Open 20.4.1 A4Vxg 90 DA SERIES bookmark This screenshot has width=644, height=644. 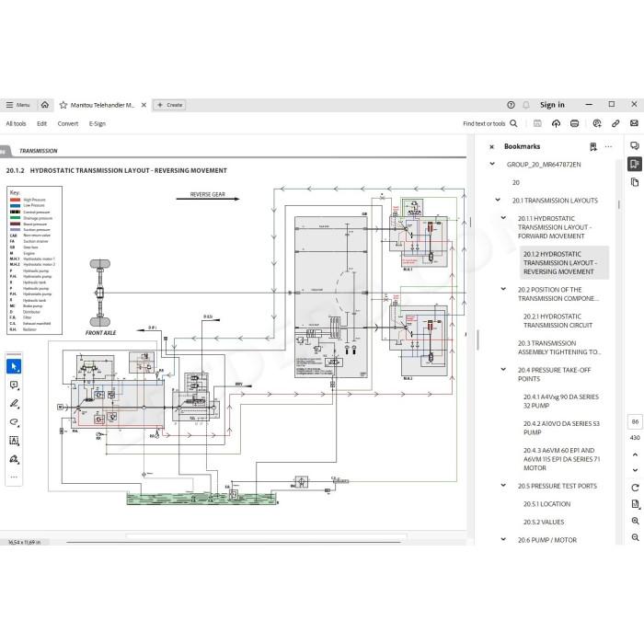[x=560, y=401]
